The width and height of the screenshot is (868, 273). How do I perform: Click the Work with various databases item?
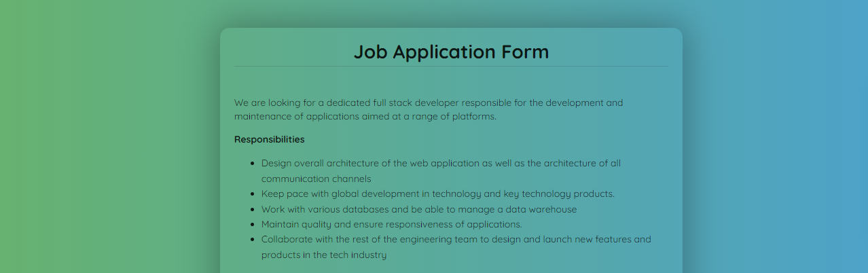[x=419, y=209]
